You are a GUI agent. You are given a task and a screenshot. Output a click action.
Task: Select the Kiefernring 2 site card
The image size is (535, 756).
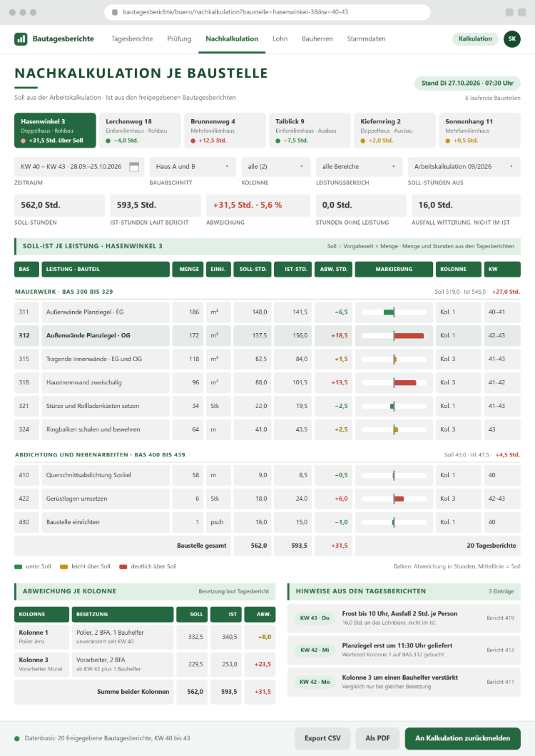click(x=394, y=131)
